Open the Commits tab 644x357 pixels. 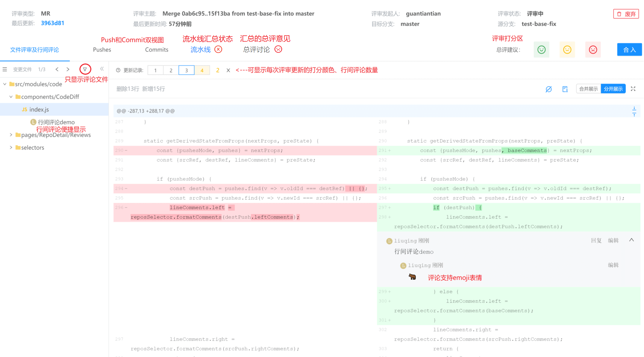157,50
